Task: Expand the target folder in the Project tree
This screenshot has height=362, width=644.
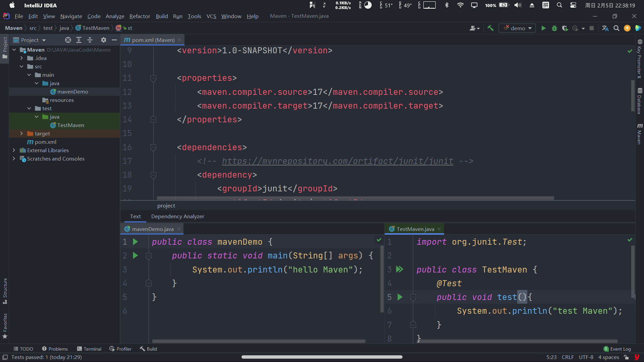Action: [21, 133]
